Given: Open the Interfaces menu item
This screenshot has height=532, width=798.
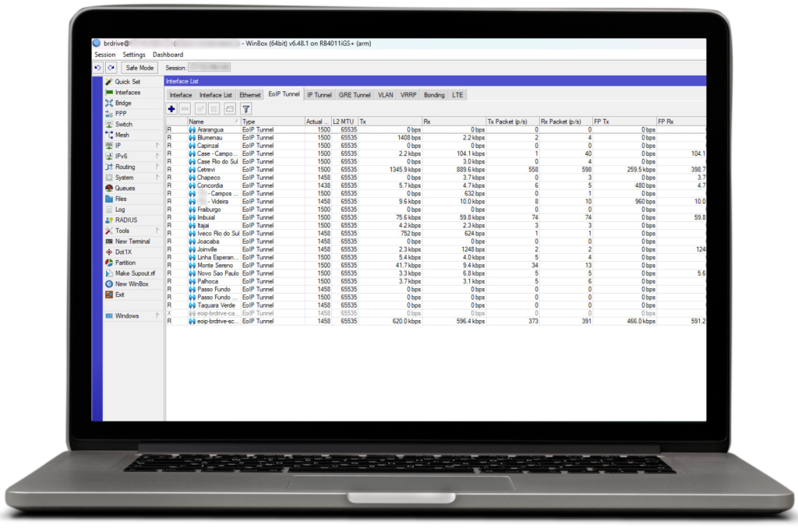Looking at the screenshot, I should click(x=127, y=92).
